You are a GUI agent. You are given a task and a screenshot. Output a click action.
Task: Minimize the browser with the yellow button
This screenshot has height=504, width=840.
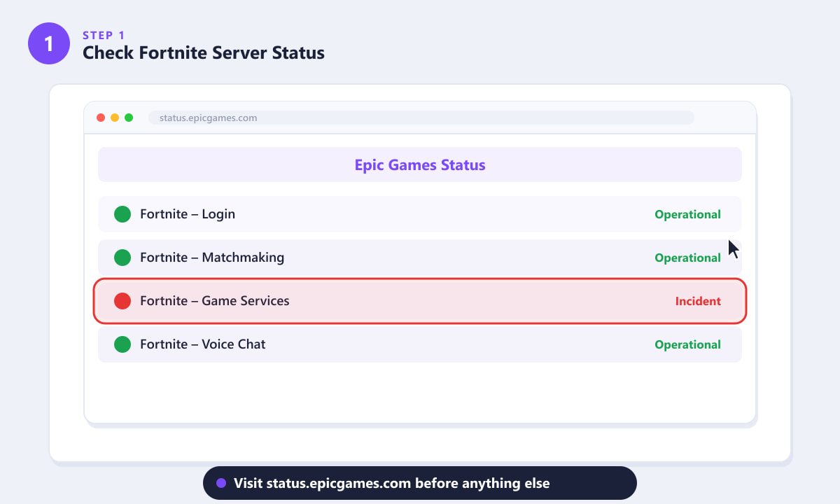pos(115,118)
